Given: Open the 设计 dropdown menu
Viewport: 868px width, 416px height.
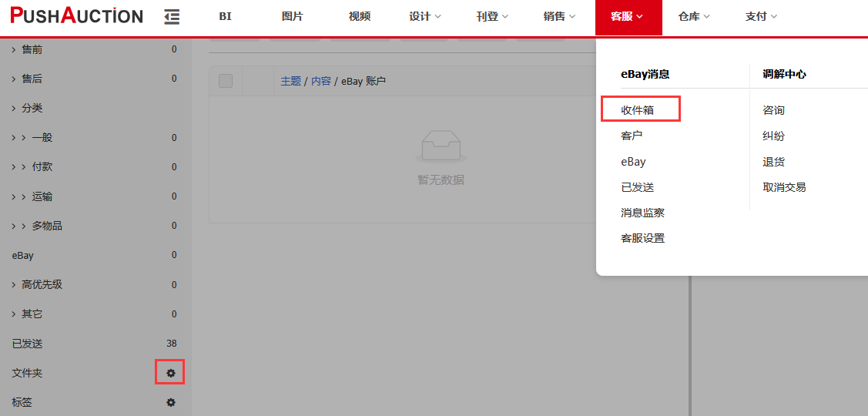Looking at the screenshot, I should coord(425,17).
